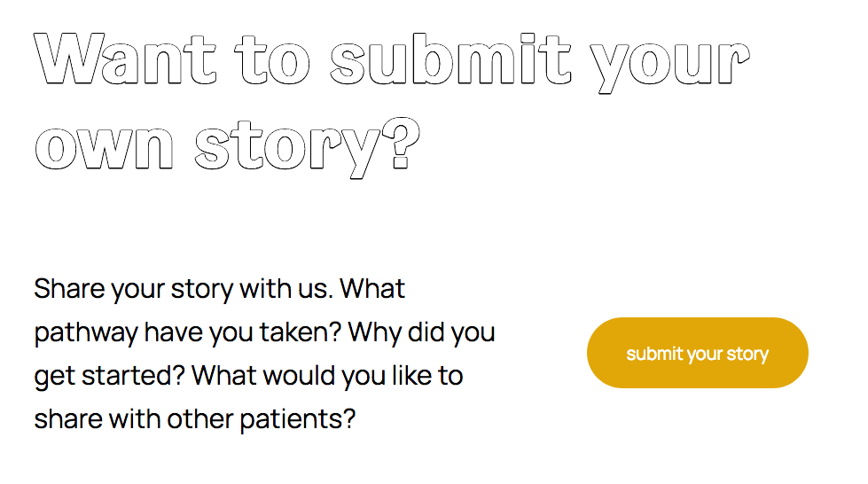The image size is (868, 484).
Task: Click the word 'to' in the outlined heading
Action: (x=273, y=59)
